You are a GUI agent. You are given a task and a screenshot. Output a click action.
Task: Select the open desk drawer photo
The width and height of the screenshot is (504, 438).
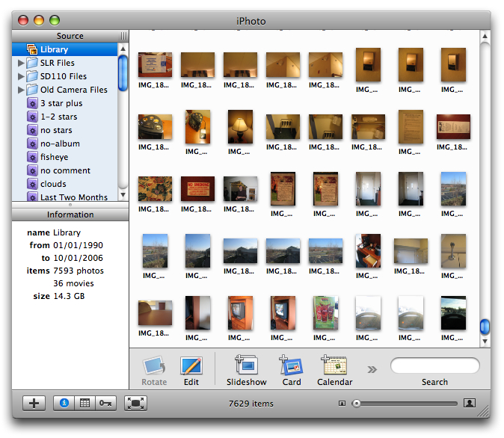[368, 250]
